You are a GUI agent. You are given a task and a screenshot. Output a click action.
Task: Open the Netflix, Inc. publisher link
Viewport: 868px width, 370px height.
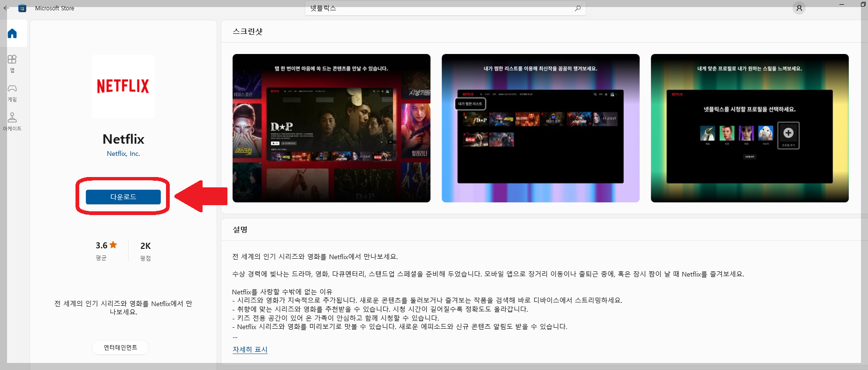(123, 154)
